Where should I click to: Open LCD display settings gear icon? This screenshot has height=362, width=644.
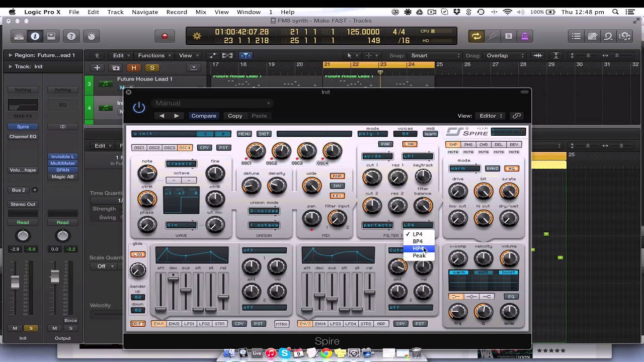[x=197, y=36]
